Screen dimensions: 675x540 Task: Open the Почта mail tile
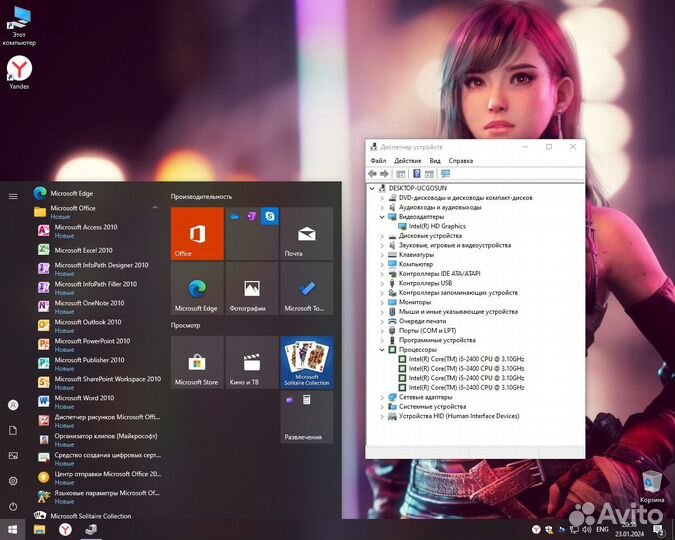click(x=307, y=234)
